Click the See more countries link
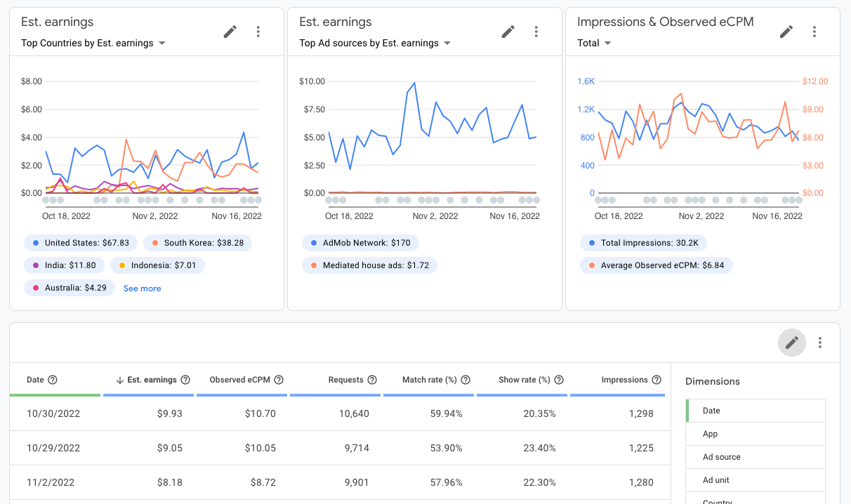The height and width of the screenshot is (504, 851). (142, 289)
